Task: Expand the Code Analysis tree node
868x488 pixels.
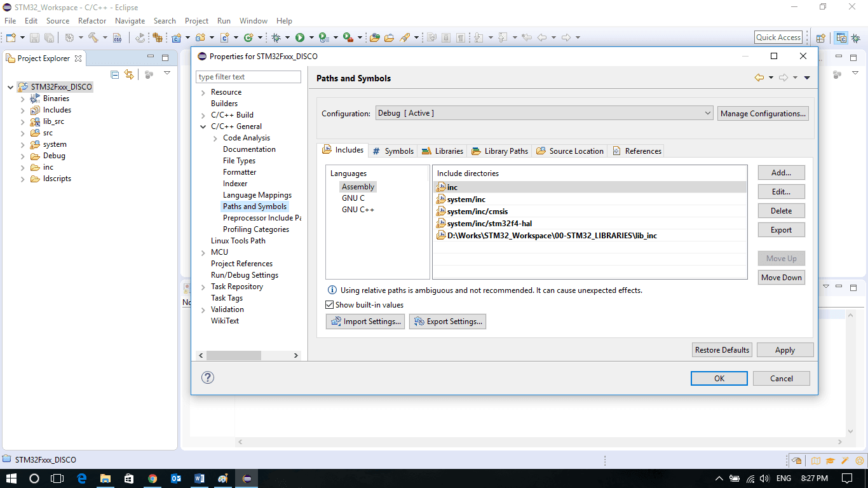Action: pos(215,138)
